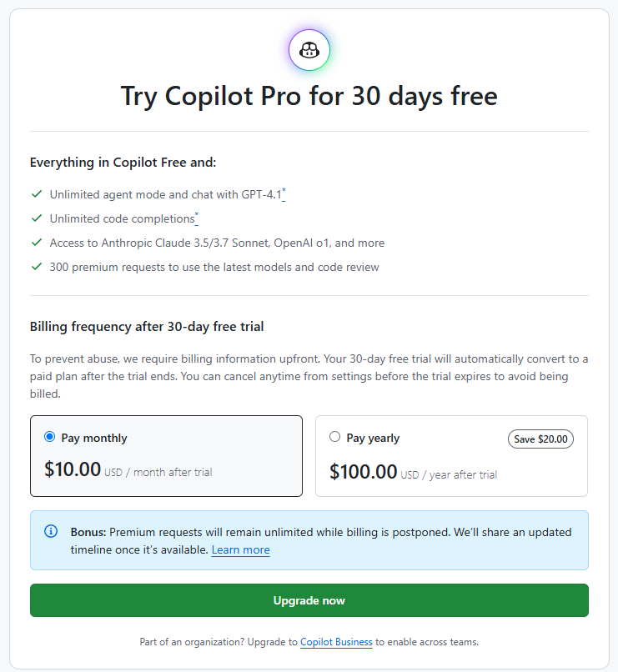
Task: Click checkmark next to Anthropic Claude access
Action: pos(37,243)
